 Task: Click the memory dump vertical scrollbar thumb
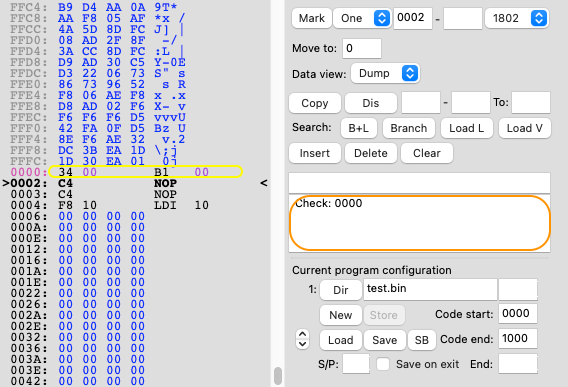[x=278, y=376]
